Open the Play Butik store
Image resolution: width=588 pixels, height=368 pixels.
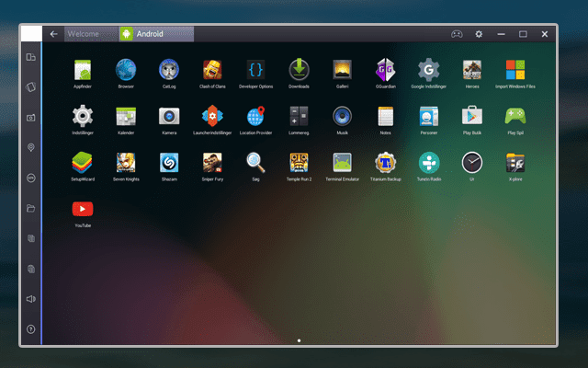[x=472, y=115]
